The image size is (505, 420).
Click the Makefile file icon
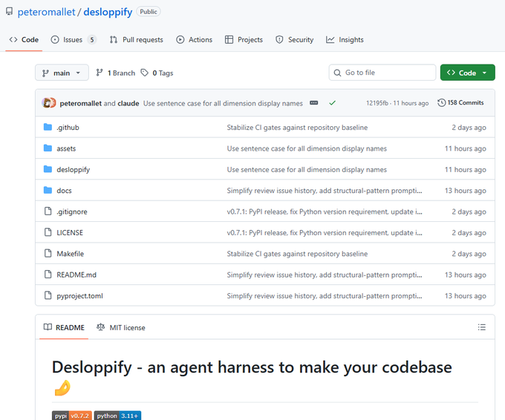click(x=48, y=253)
